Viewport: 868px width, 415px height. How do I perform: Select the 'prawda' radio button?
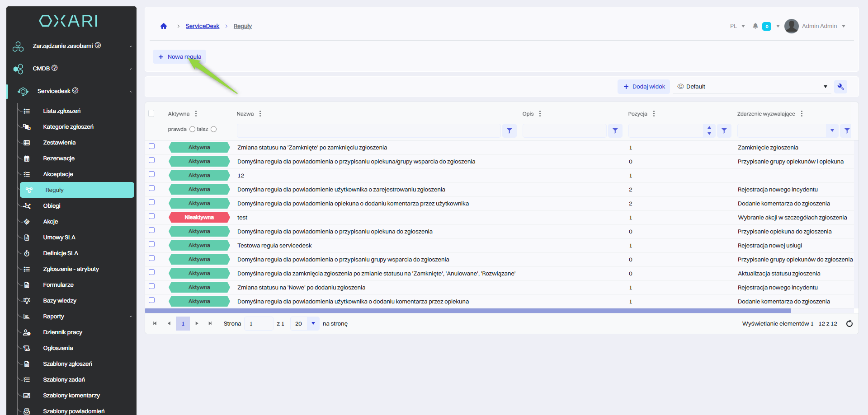click(x=192, y=129)
